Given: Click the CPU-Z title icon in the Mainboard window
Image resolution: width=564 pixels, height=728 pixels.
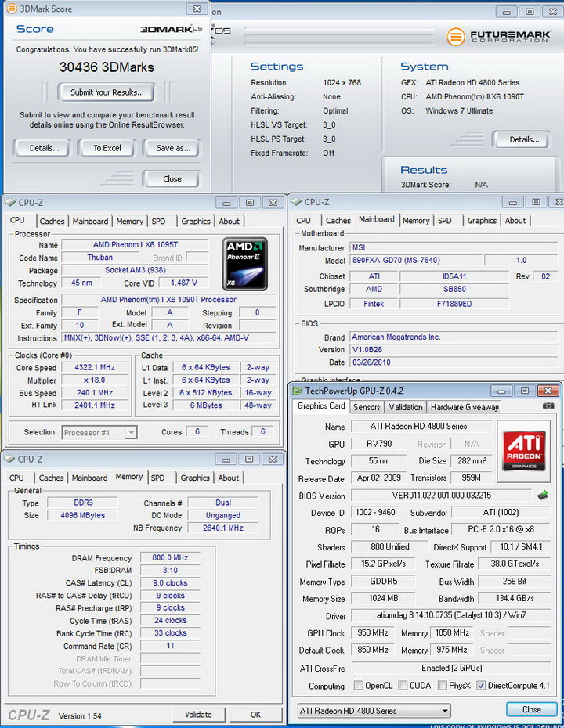Looking at the screenshot, I should (296, 202).
